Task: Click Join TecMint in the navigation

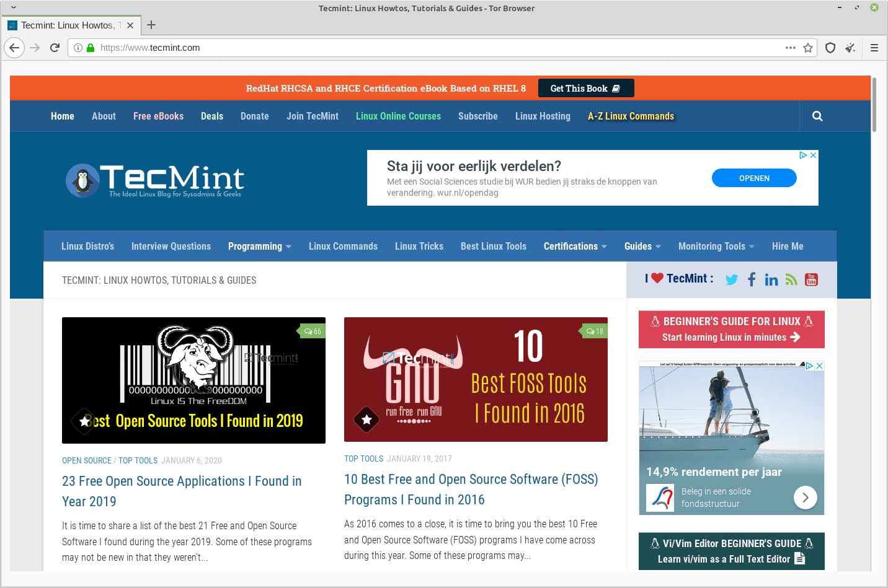Action: 313,116
